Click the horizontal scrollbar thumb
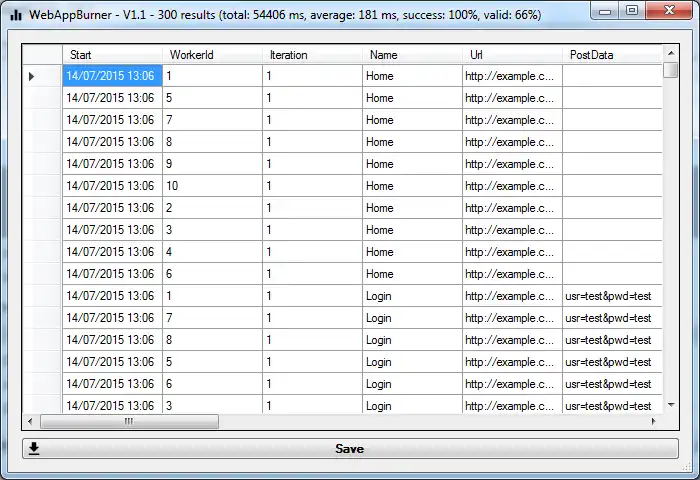The width and height of the screenshot is (700, 480). pyautogui.click(x=129, y=421)
